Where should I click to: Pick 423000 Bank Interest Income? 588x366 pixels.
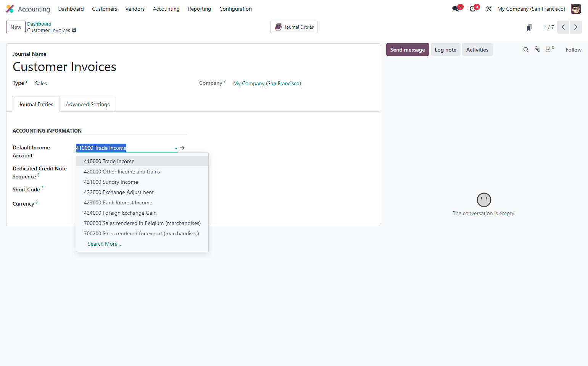[142, 202]
